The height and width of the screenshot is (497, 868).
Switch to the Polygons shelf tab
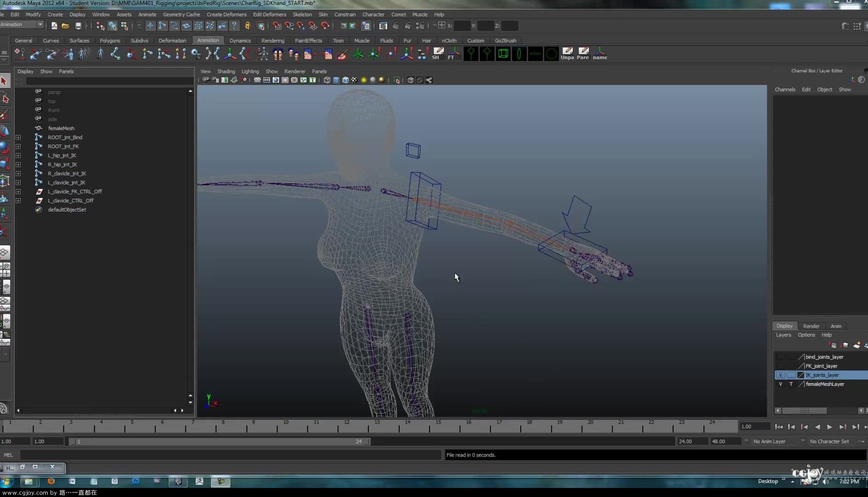click(x=110, y=41)
